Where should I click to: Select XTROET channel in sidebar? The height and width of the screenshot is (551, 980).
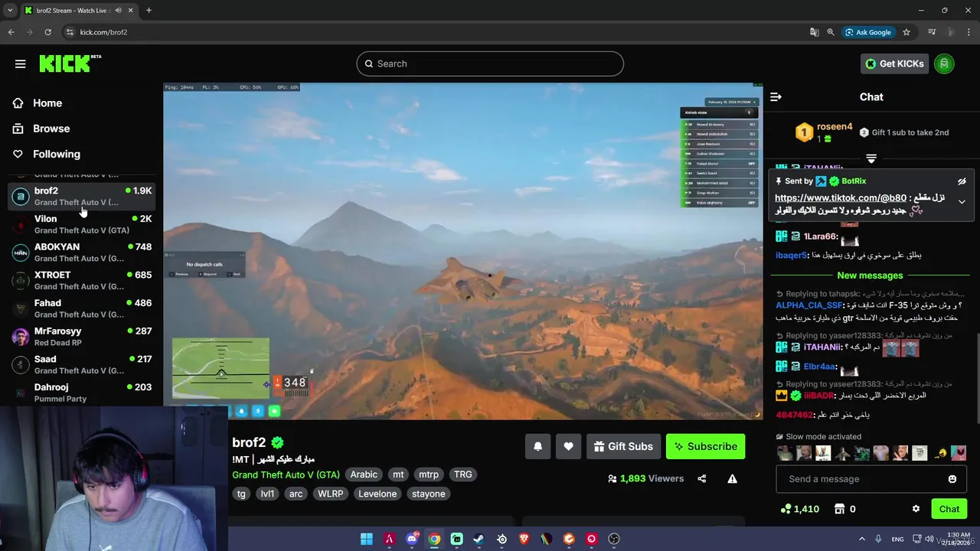82,280
